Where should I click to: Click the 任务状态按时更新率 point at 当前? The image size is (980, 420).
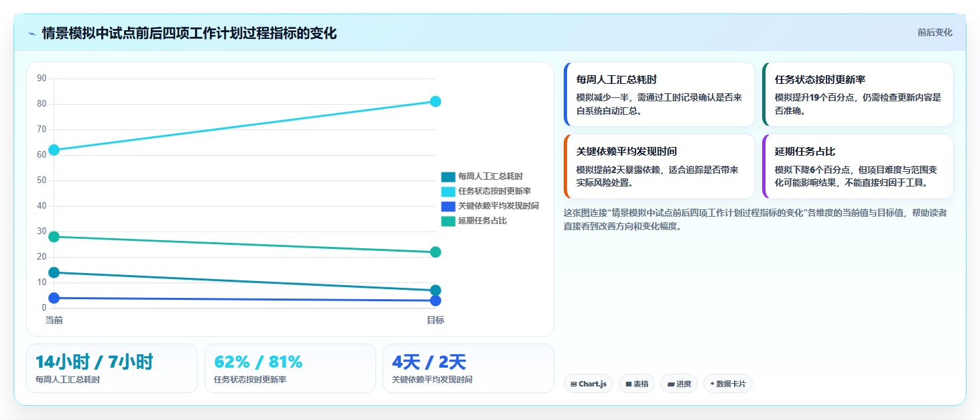coord(54,150)
